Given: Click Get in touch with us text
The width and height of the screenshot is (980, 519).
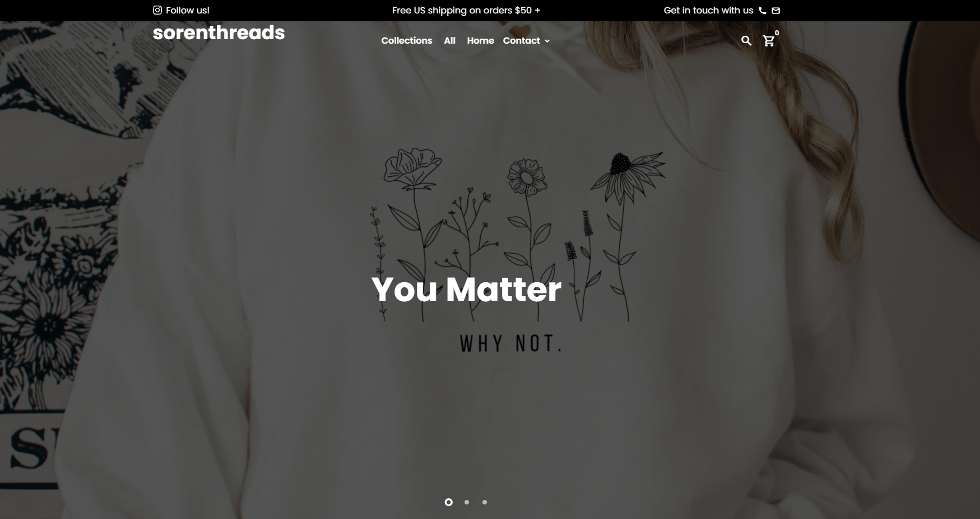Looking at the screenshot, I should (708, 10).
